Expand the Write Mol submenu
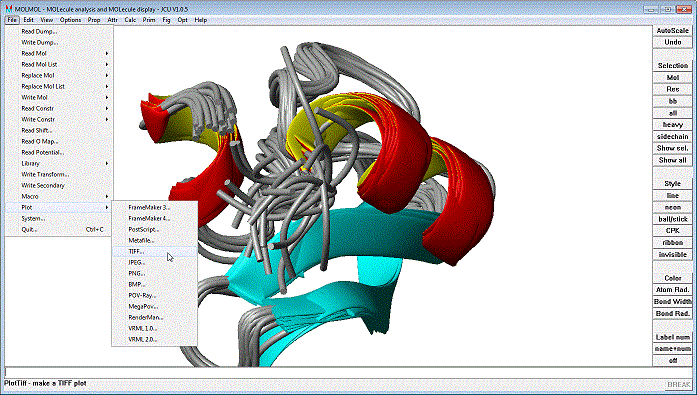Image resolution: width=697 pixels, height=395 pixels. pyautogui.click(x=59, y=97)
